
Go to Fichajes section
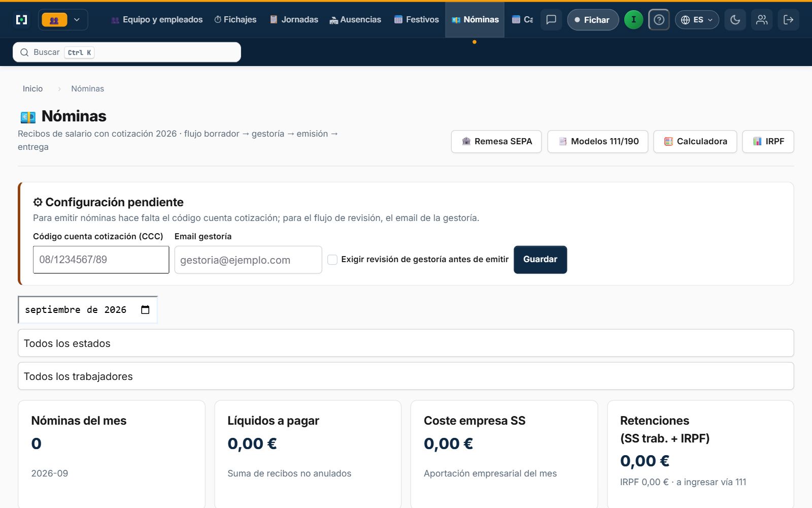coord(235,20)
